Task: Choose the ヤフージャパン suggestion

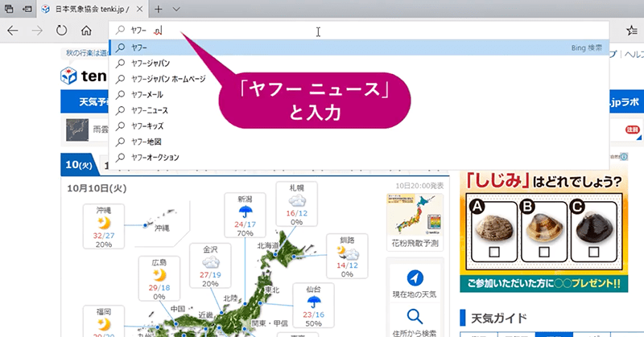Action: [x=358, y=64]
